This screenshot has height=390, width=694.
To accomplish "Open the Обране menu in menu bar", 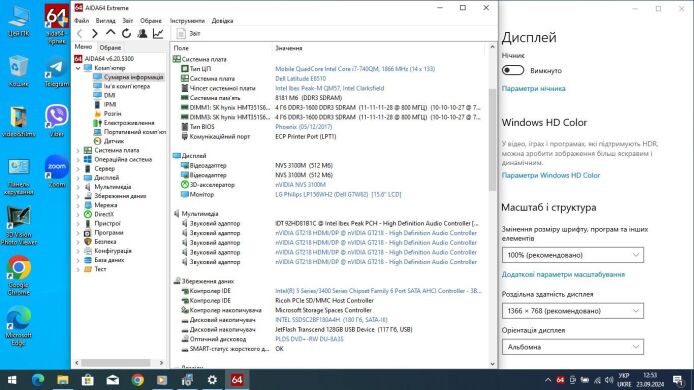I will [150, 20].
